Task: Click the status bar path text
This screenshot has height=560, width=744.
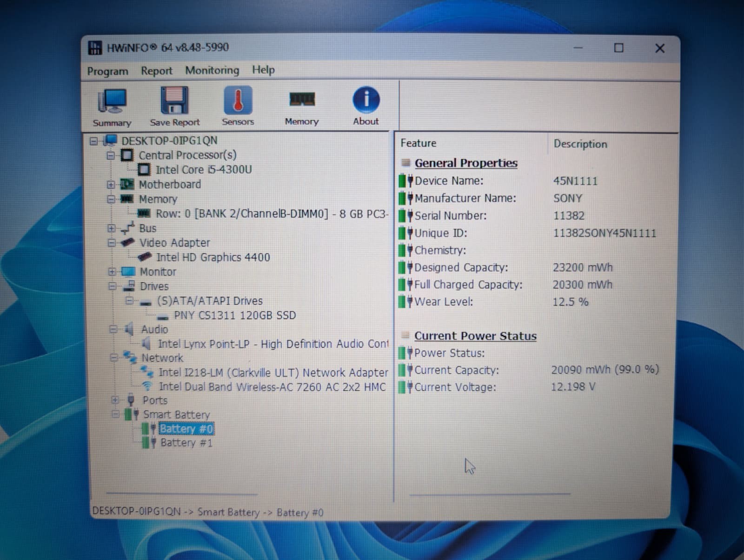Action: click(208, 512)
